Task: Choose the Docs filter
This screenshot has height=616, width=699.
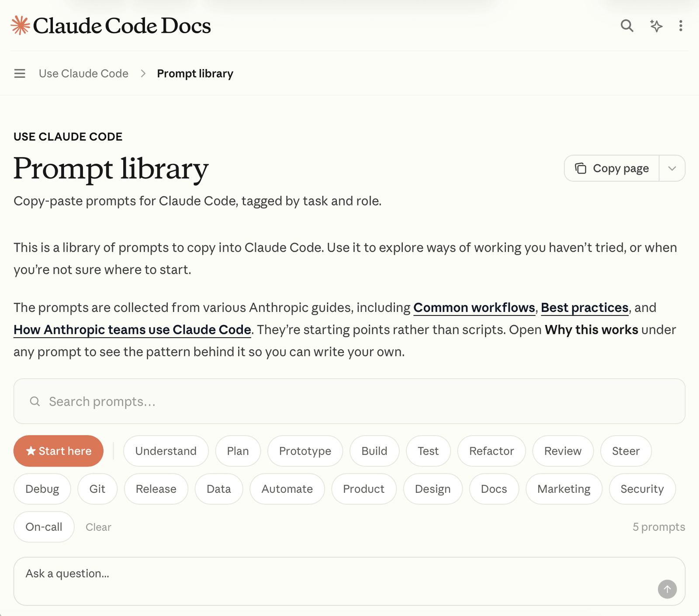Action: coord(494,489)
